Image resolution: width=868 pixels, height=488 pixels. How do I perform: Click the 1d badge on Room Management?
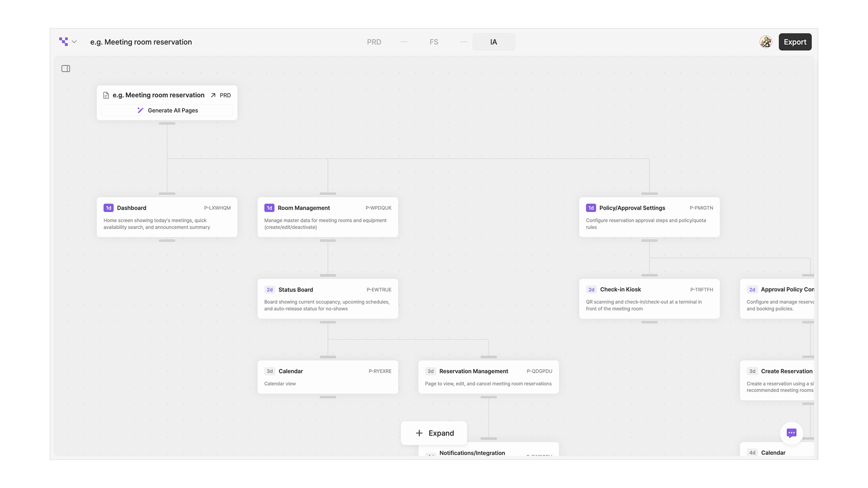pyautogui.click(x=269, y=208)
